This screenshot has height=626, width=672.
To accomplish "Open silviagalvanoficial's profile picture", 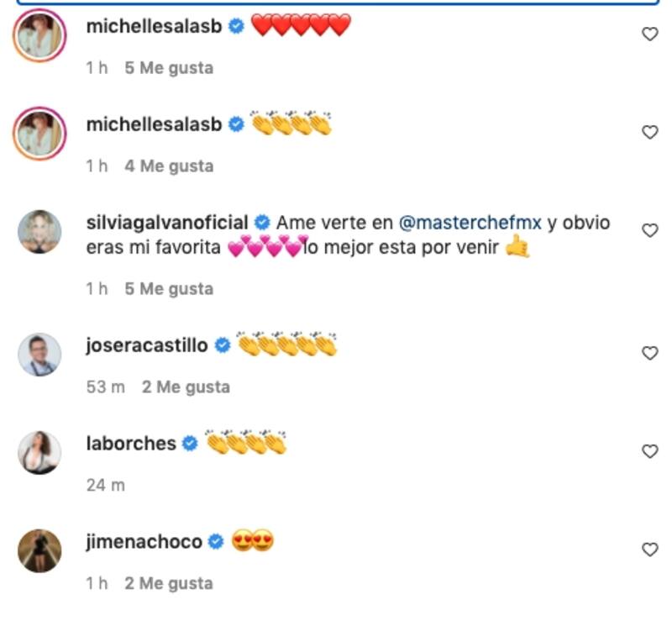I will 39,231.
